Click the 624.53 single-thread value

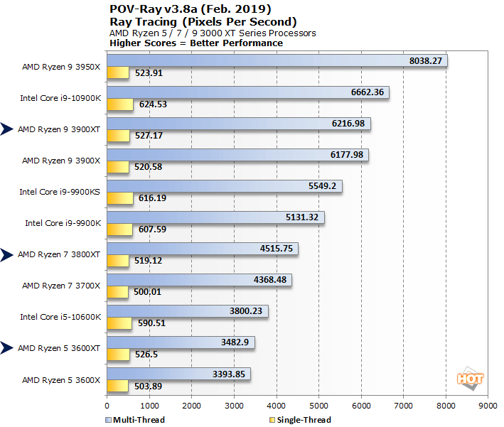click(153, 104)
